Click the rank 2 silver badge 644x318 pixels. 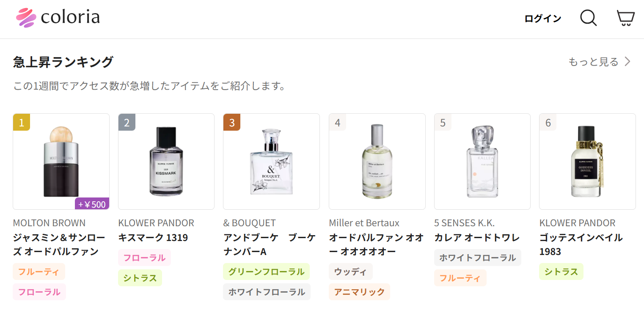coord(127,123)
